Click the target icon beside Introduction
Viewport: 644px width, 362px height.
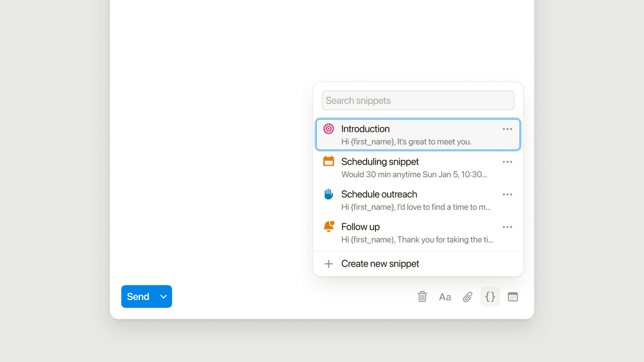[x=328, y=128]
